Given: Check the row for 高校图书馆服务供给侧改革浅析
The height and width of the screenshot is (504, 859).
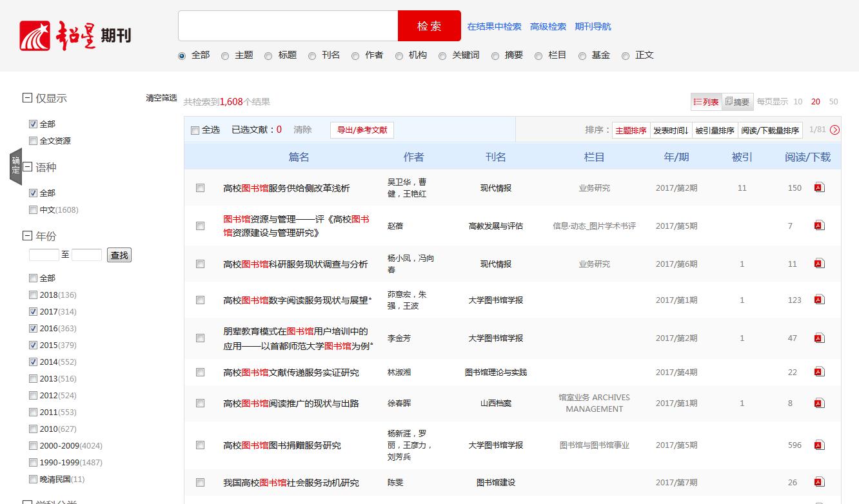Looking at the screenshot, I should 200,188.
